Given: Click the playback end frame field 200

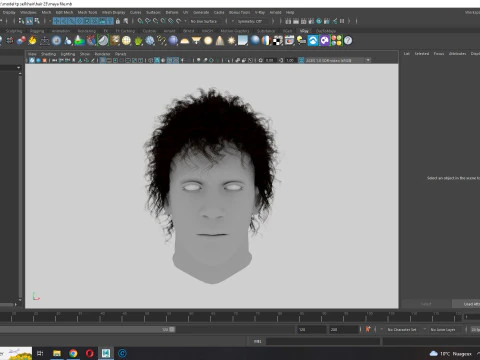Looking at the screenshot, I should click(344, 330).
